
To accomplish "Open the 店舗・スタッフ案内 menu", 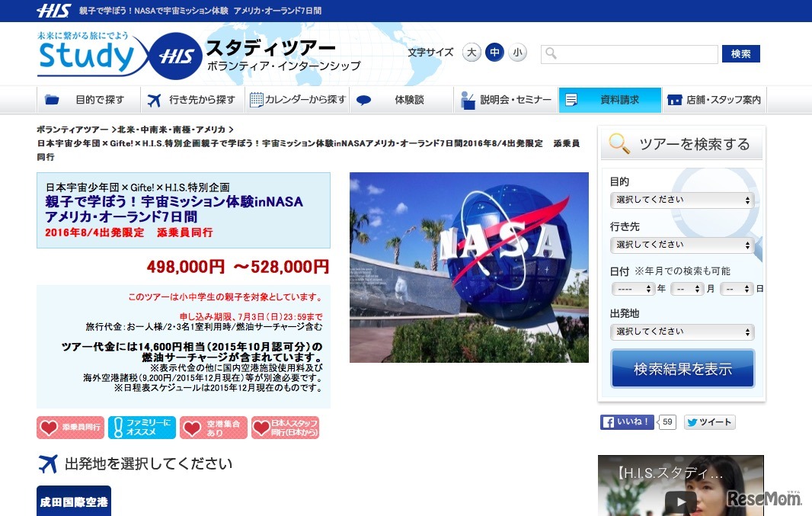I will coord(714,100).
